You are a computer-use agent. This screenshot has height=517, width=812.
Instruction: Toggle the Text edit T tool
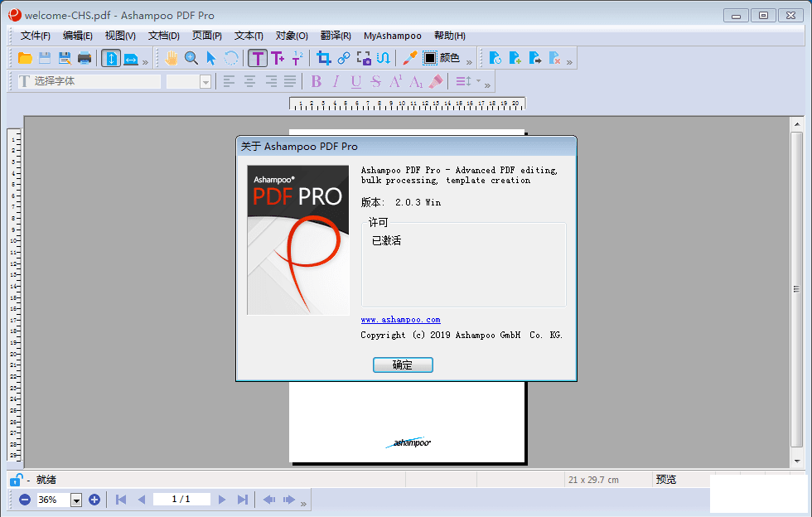coord(258,58)
